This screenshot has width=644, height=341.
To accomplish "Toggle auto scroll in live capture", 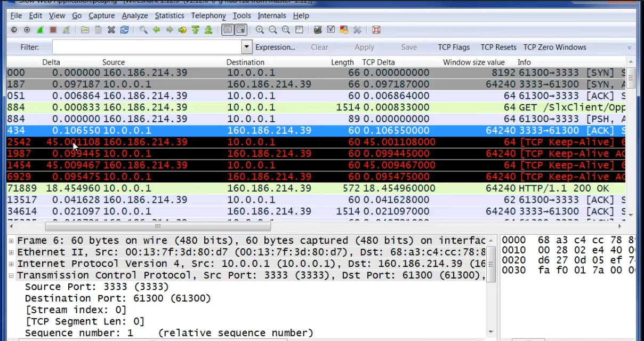I will click(x=240, y=30).
